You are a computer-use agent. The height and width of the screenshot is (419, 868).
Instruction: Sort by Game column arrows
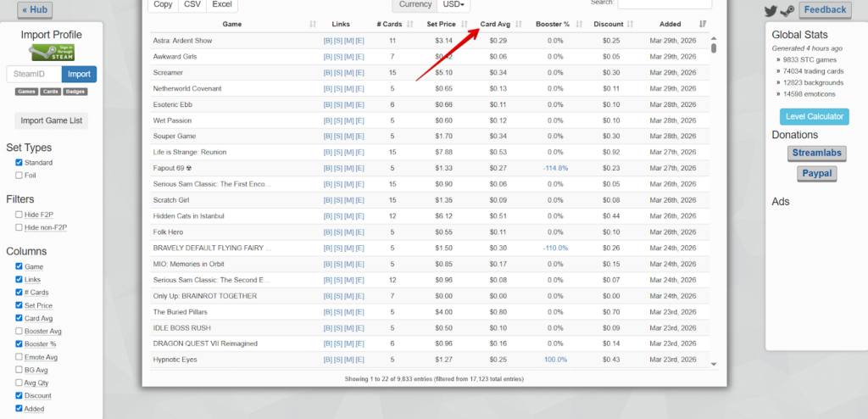pos(313,25)
